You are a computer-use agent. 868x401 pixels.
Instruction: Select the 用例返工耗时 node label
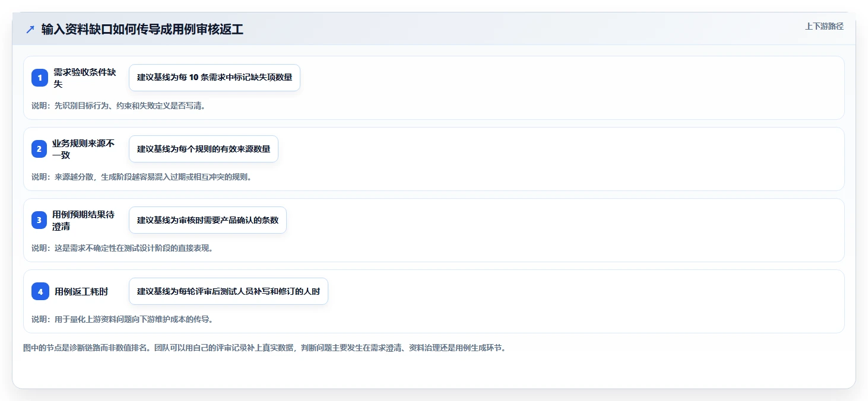pos(81,291)
